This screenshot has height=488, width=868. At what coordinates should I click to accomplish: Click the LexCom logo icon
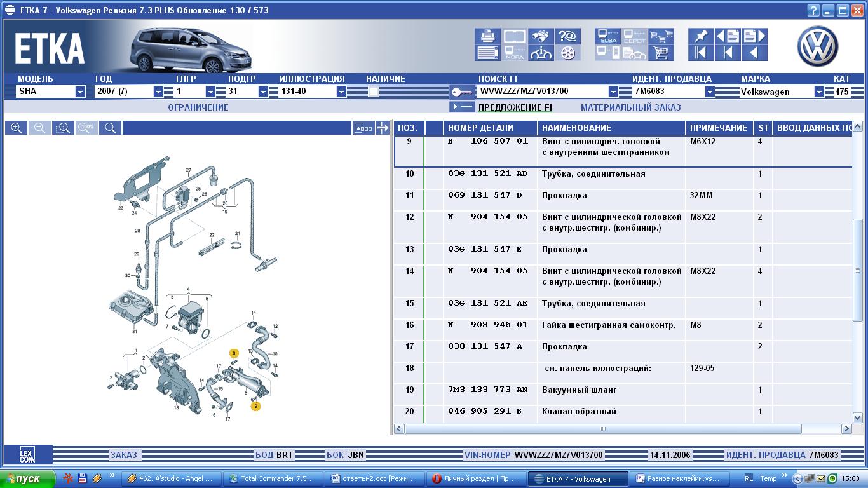27,455
